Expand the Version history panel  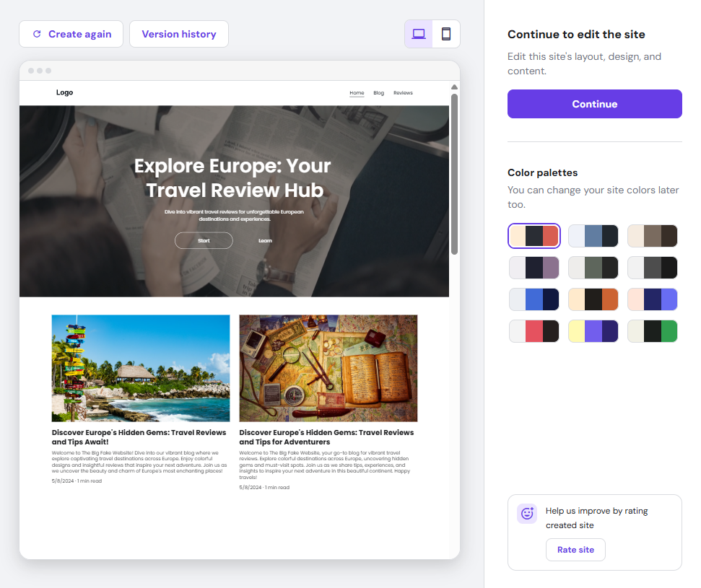pyautogui.click(x=178, y=34)
